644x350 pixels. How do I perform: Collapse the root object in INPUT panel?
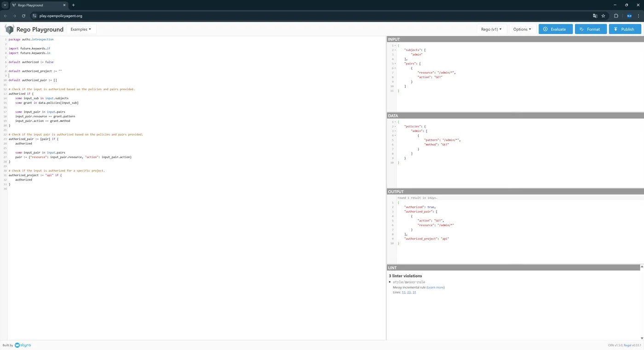395,46
